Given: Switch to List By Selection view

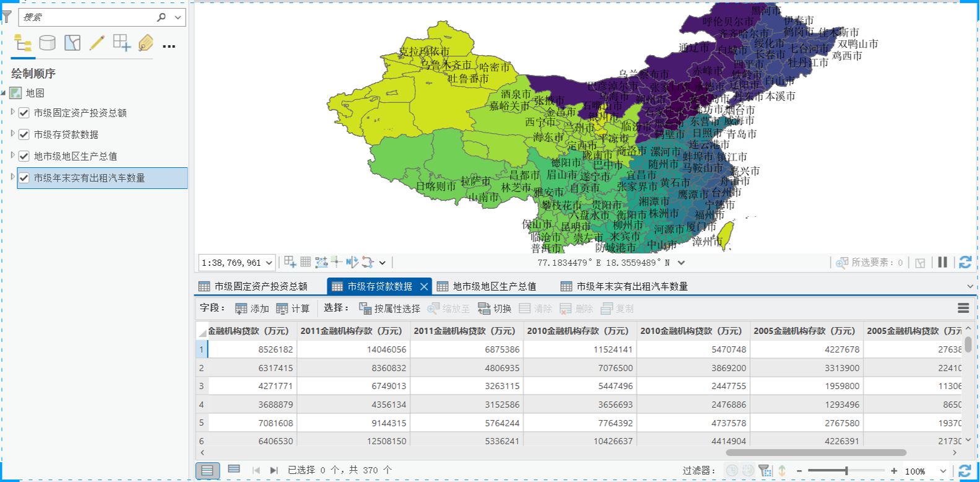Looking at the screenshot, I should click(72, 43).
